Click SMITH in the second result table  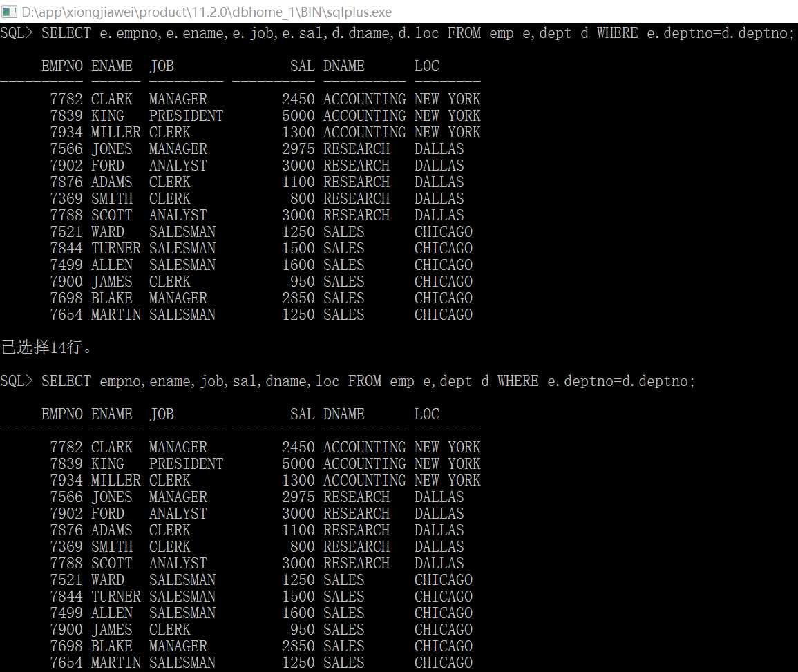[x=112, y=547]
